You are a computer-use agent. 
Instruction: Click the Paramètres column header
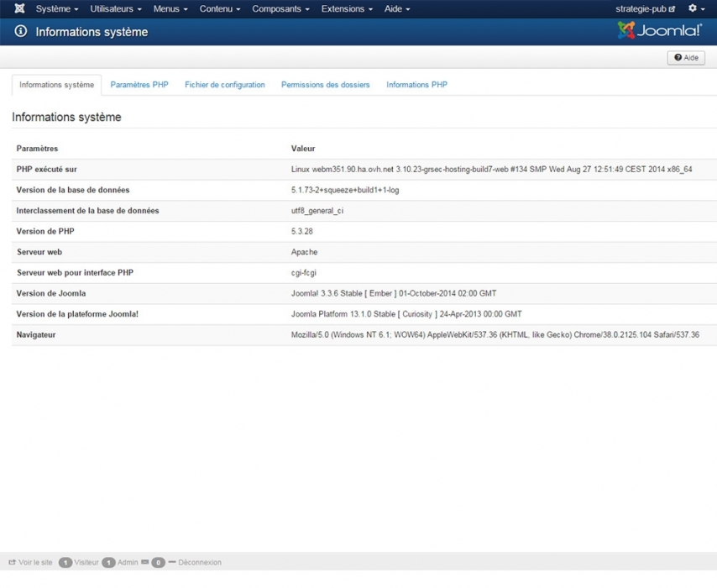point(37,148)
